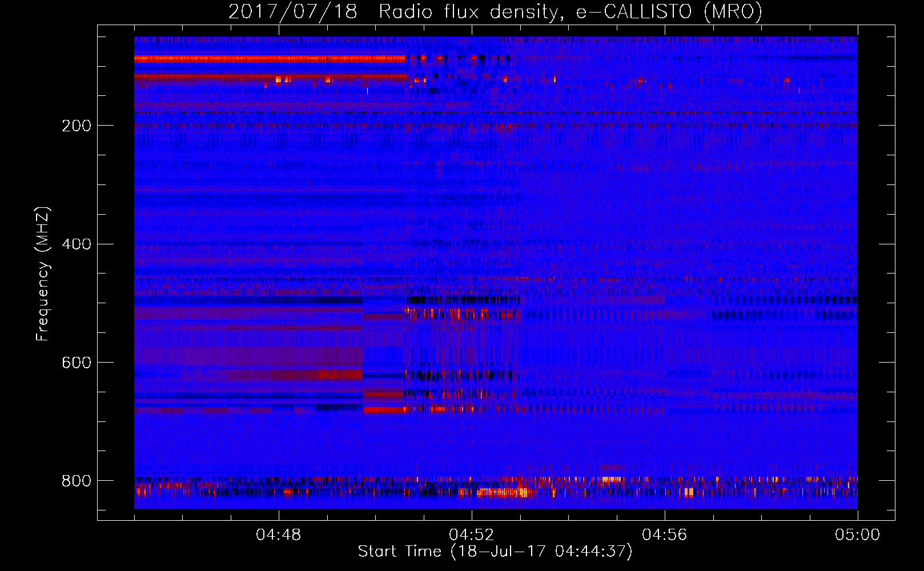924x571 pixels.
Task: Click the 'Start Time (18-Jul-17 04:44:37)' label
Action: point(495,552)
